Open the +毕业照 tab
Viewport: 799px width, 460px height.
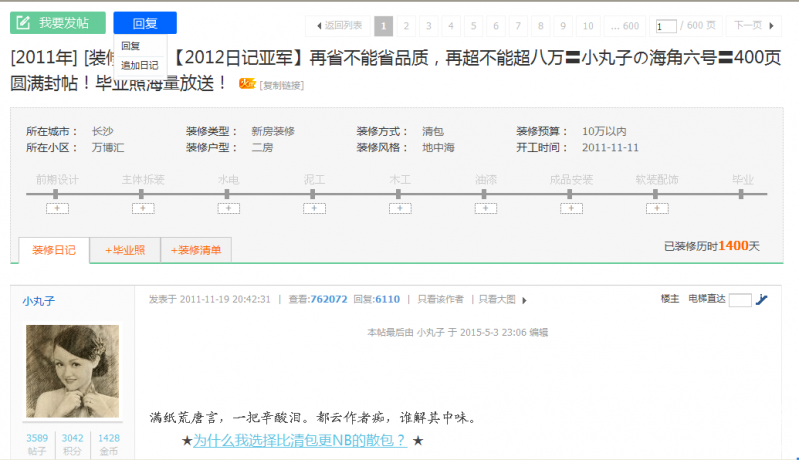pos(125,250)
